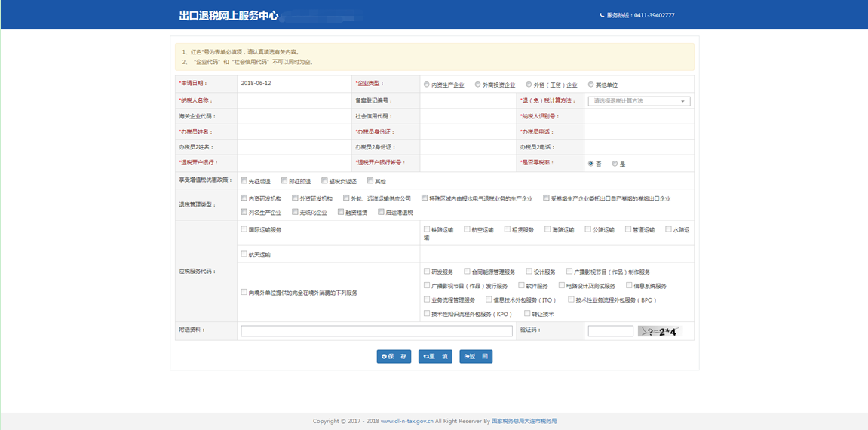
Task: Click the phone icon beside the service hotline
Action: click(x=602, y=15)
